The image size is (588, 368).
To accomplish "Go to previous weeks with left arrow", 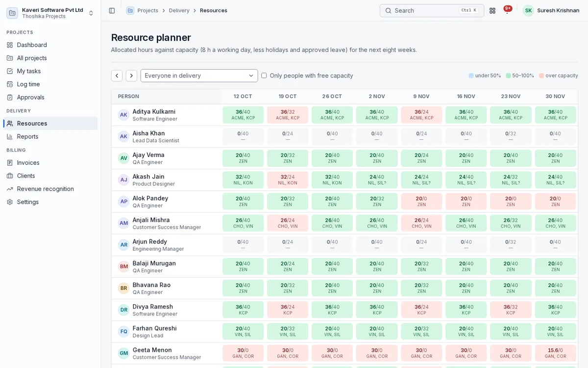I will (x=117, y=76).
